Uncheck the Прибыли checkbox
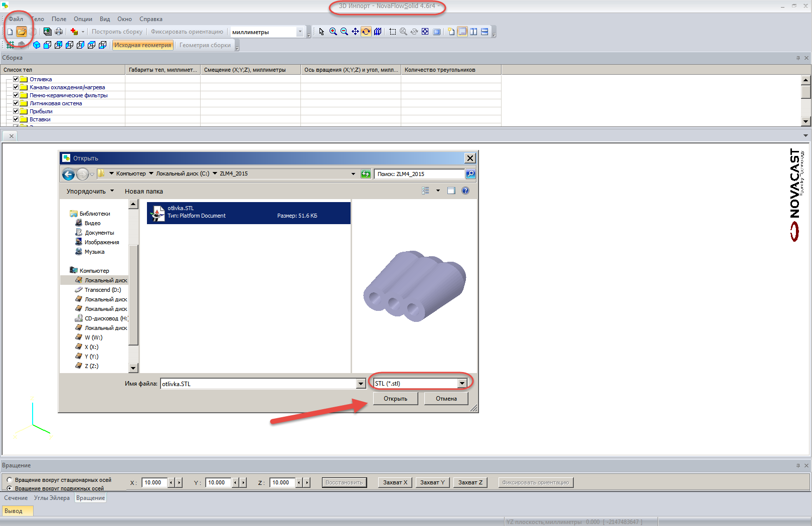812x526 pixels. point(16,111)
